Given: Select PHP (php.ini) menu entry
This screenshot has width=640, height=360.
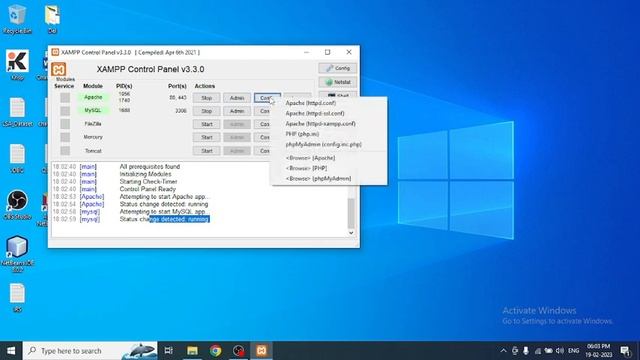Looking at the screenshot, I should click(329, 134).
